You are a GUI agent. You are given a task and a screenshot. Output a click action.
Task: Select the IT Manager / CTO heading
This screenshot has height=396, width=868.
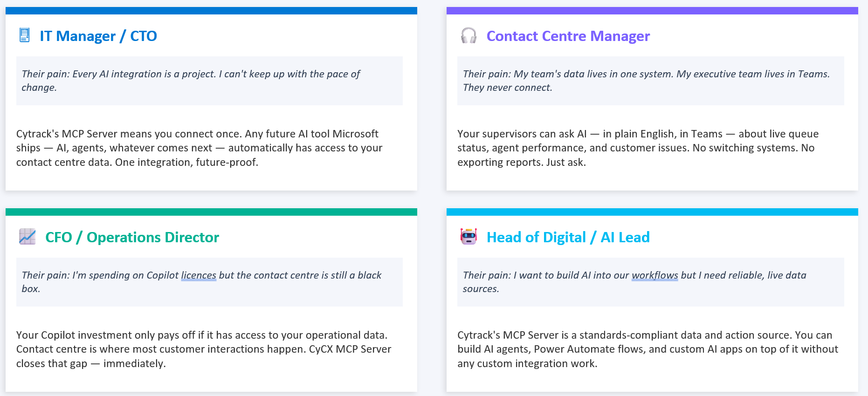pyautogui.click(x=98, y=36)
